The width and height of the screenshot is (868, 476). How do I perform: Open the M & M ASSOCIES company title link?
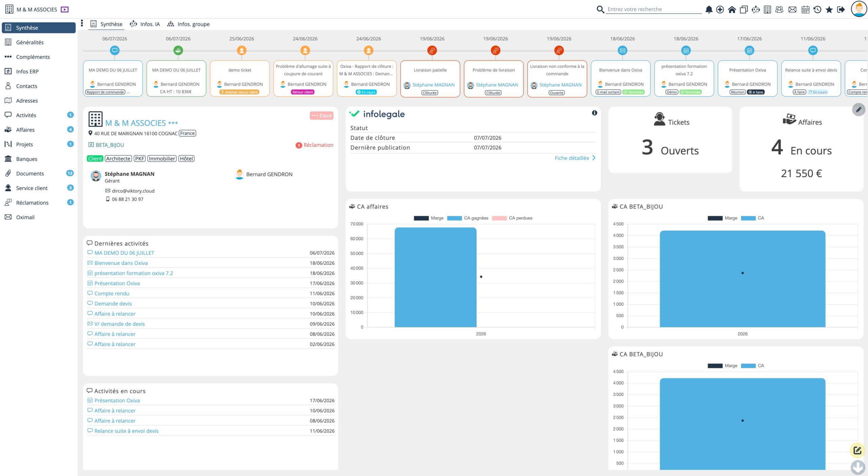point(135,123)
